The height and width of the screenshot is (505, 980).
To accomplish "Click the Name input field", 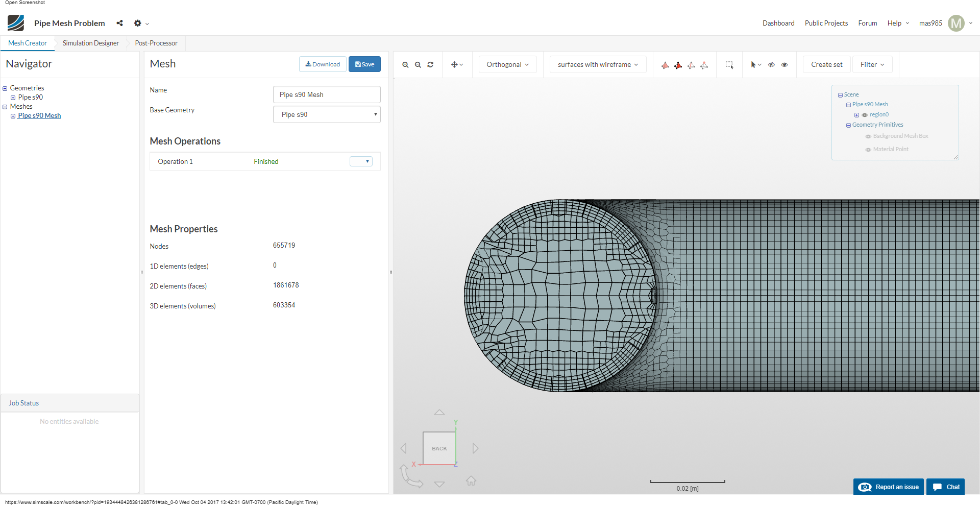I will (326, 94).
